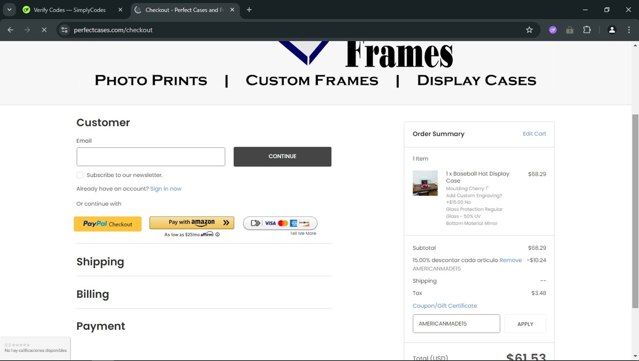The height and width of the screenshot is (361, 639).
Task: Focus the Email input field
Action: tap(151, 156)
